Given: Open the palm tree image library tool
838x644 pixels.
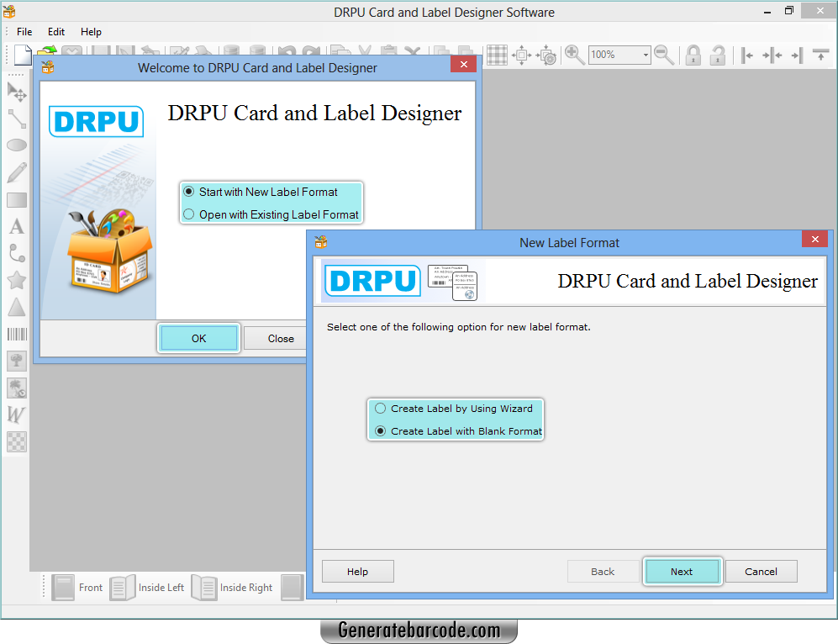Looking at the screenshot, I should coord(17,388).
